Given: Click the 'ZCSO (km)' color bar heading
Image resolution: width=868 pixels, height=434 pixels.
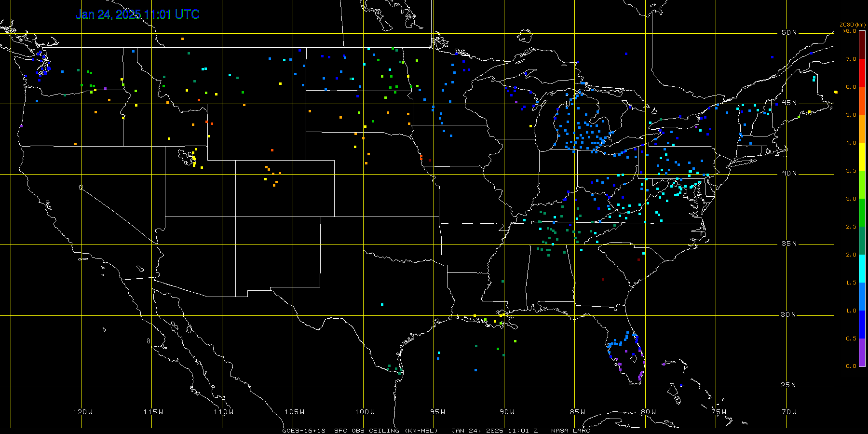Looking at the screenshot, I should pos(853,25).
